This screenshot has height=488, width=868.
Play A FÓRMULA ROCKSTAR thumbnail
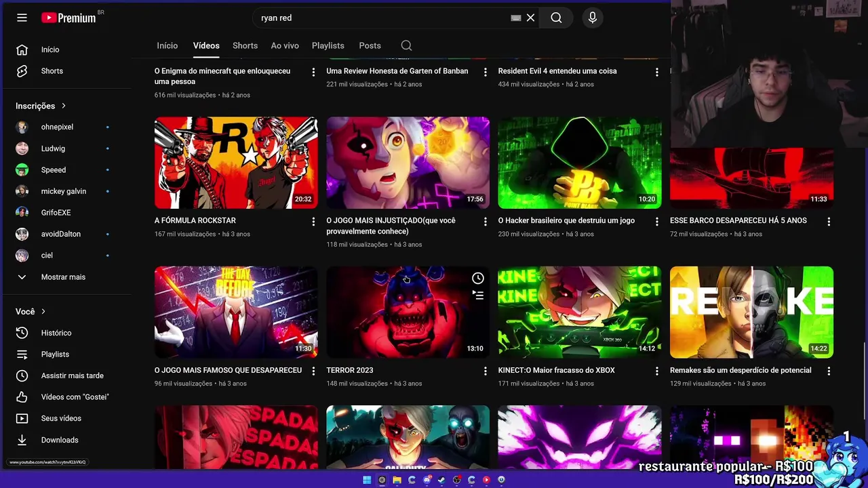click(236, 163)
